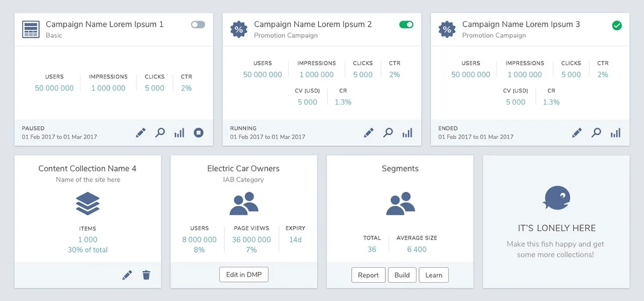Edit Content Collection Name 4 with pencil
Viewport: 644px width, 301px height.
(x=127, y=275)
